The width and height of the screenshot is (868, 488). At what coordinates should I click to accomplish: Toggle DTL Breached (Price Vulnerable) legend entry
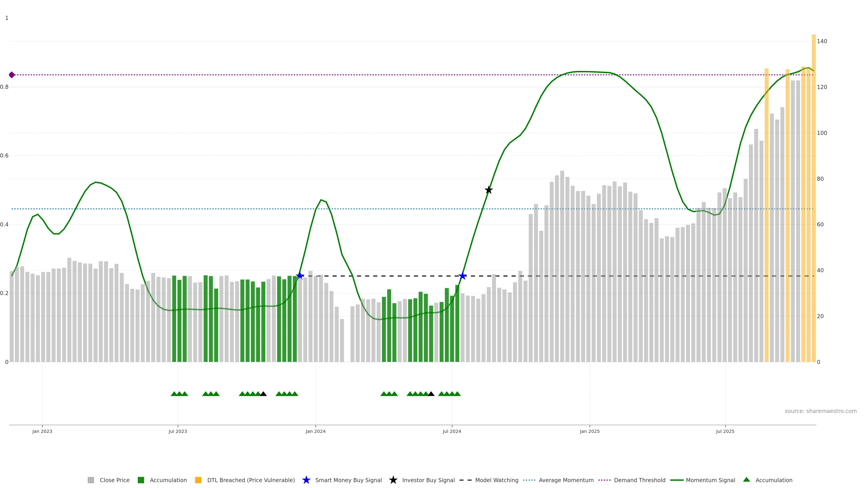coord(251,480)
